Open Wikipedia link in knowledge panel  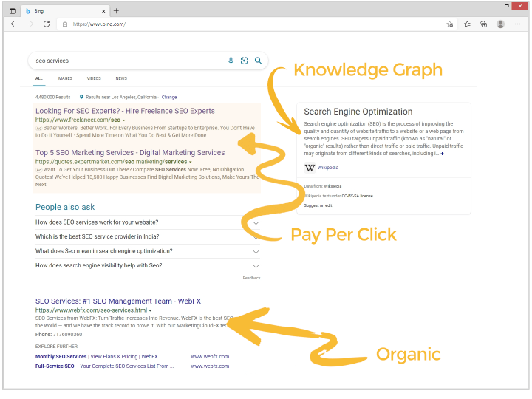tap(328, 168)
